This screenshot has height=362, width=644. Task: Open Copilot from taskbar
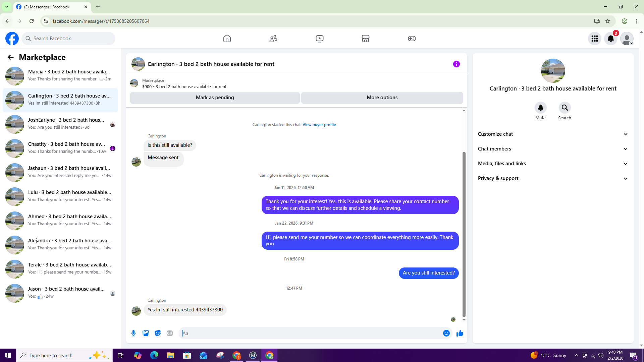click(x=138, y=355)
